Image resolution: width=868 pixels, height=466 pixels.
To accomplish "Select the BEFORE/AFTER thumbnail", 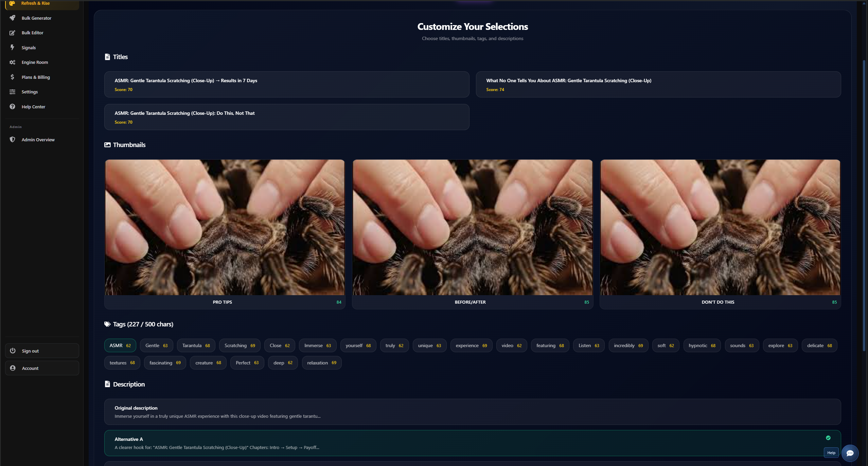I will (472, 234).
